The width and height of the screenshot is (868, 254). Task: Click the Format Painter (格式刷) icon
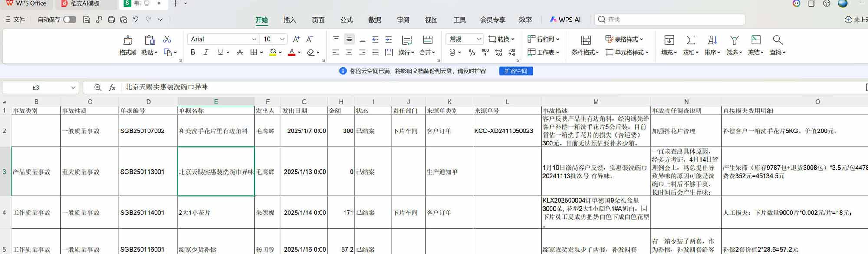[x=128, y=40]
